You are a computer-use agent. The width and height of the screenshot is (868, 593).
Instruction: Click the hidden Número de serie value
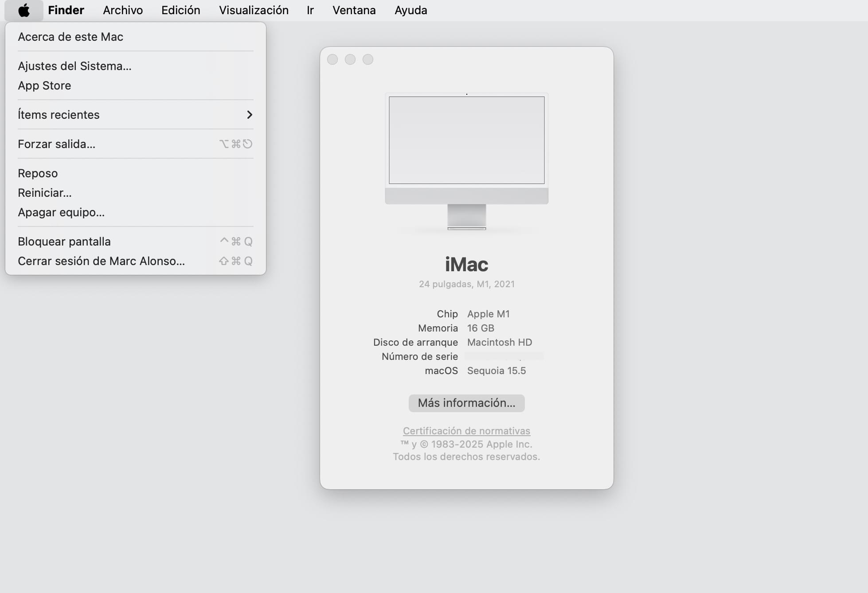pos(504,356)
